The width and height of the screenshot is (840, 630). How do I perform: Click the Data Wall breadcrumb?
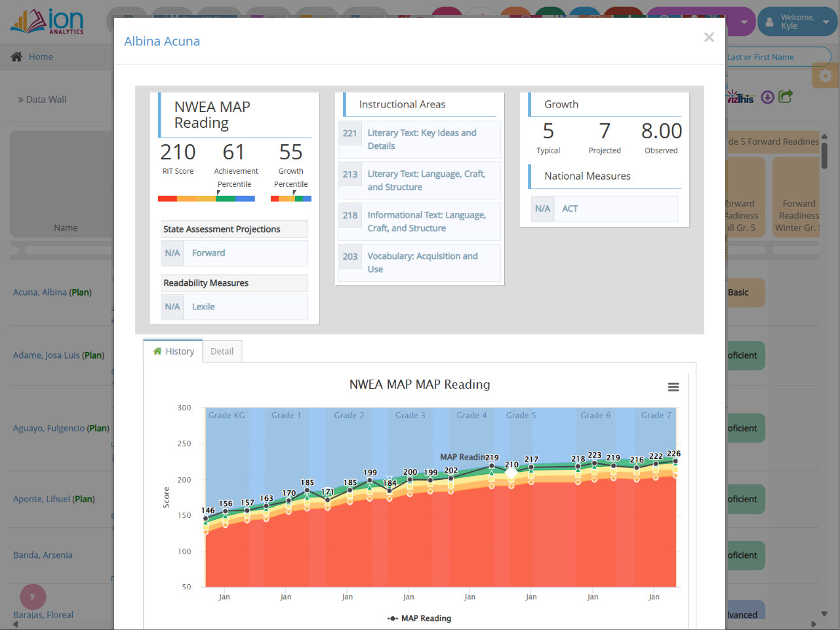(x=43, y=100)
